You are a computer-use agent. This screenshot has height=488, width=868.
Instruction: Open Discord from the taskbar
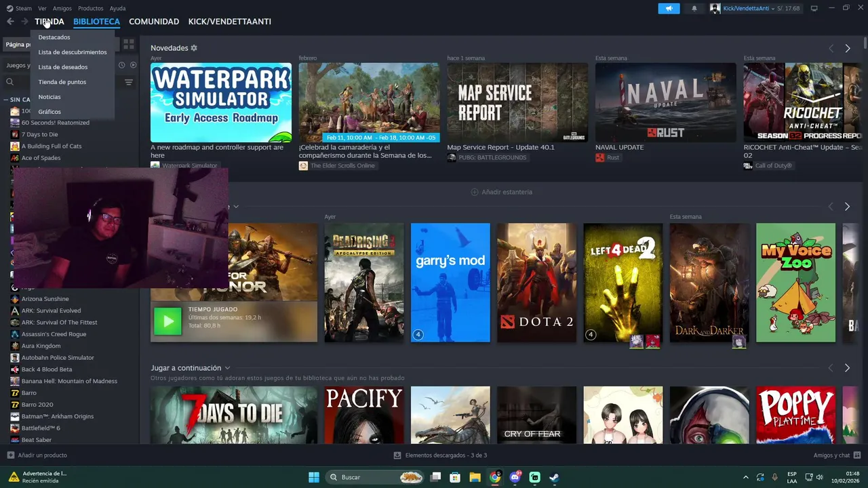pos(515,477)
